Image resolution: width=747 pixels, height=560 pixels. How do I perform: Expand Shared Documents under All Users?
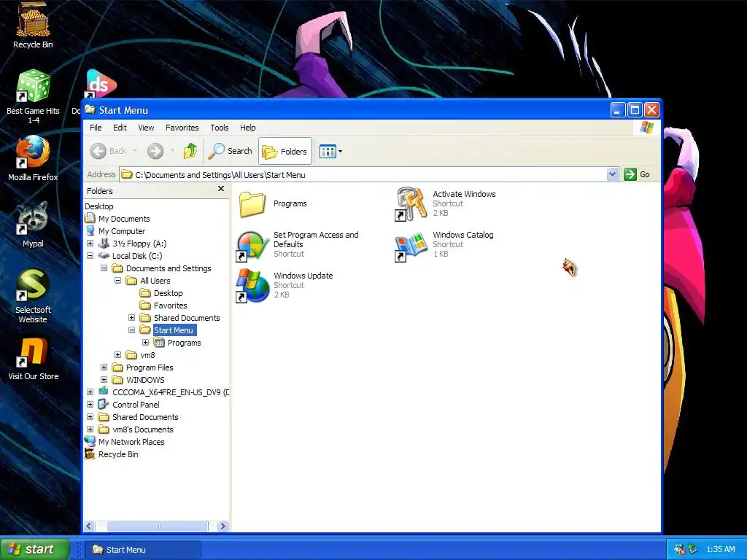click(131, 318)
